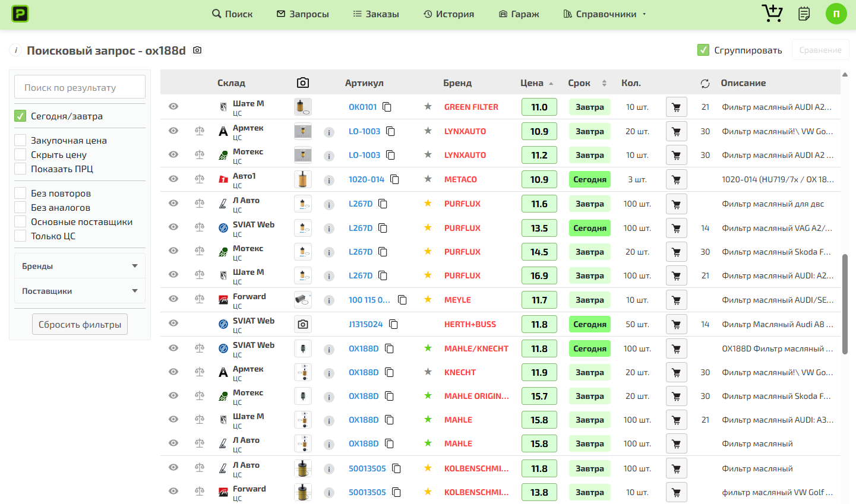Open the Заказы nav item
The width and height of the screenshot is (856, 504).
coord(376,14)
